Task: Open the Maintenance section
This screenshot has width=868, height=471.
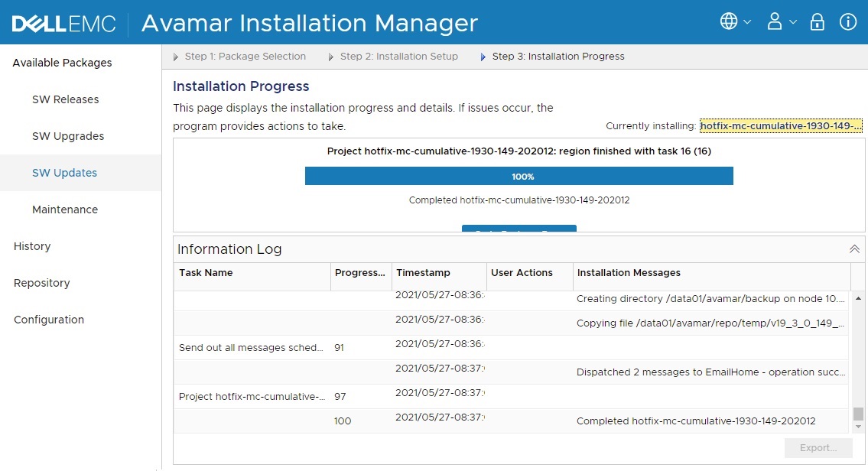Action: click(x=64, y=210)
